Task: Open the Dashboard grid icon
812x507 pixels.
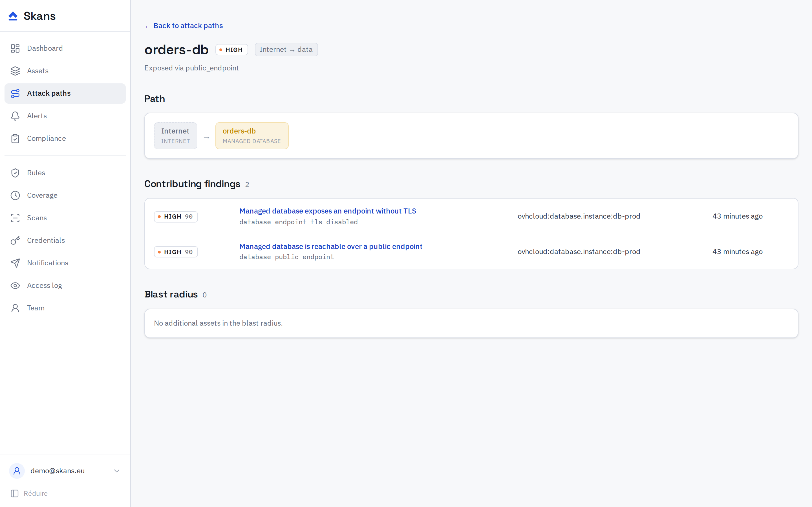Action: click(x=15, y=48)
